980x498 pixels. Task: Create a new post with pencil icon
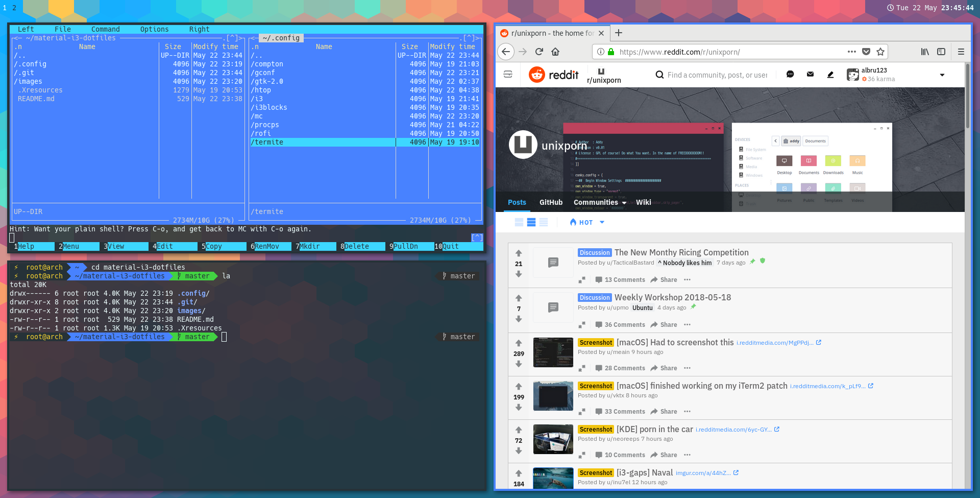click(x=830, y=75)
